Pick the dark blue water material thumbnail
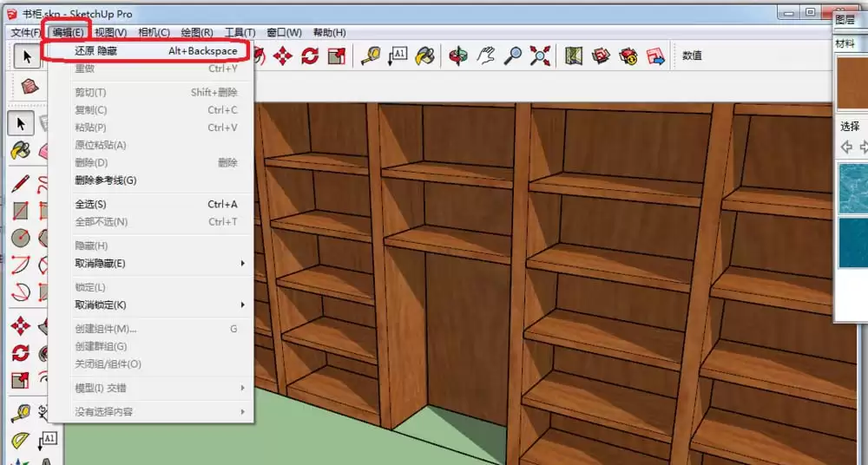The image size is (868, 465). (x=853, y=242)
